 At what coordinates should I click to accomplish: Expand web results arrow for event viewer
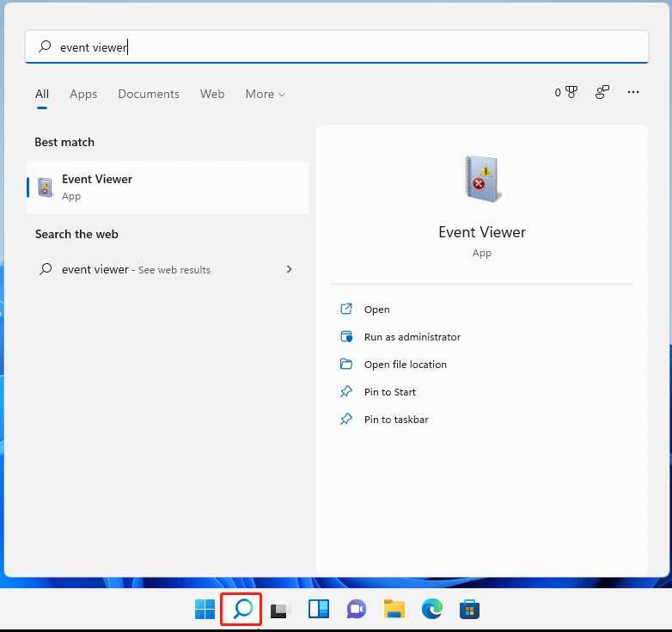(290, 269)
